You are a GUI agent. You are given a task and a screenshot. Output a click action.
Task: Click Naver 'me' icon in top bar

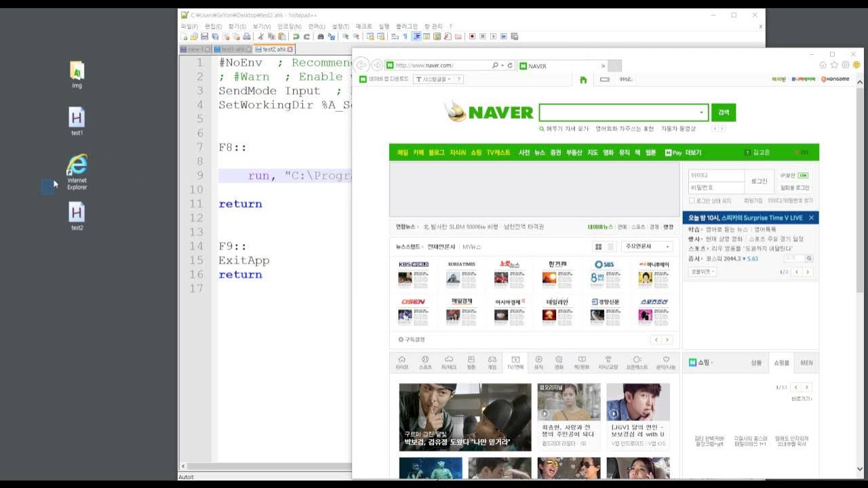tap(625, 79)
